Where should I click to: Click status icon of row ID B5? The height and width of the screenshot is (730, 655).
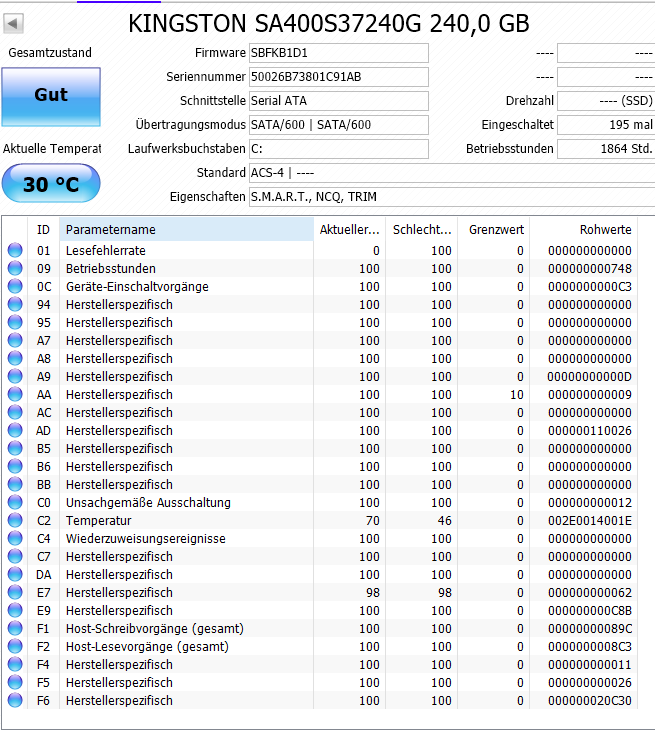click(x=15, y=448)
